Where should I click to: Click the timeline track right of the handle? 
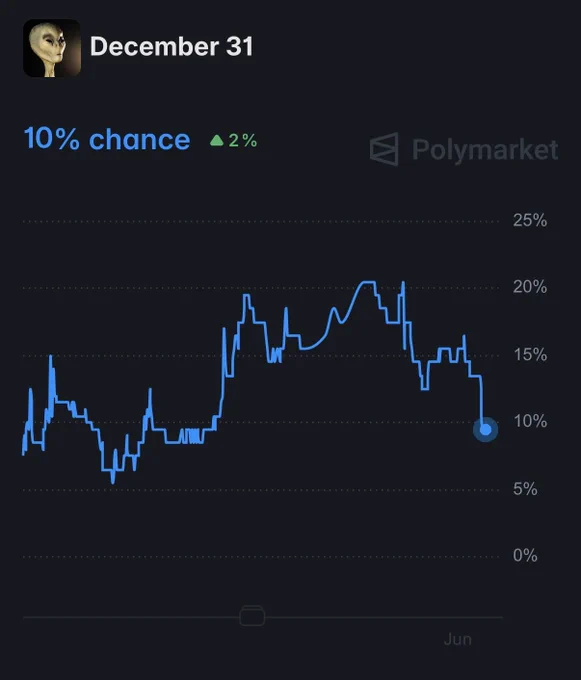[384, 617]
